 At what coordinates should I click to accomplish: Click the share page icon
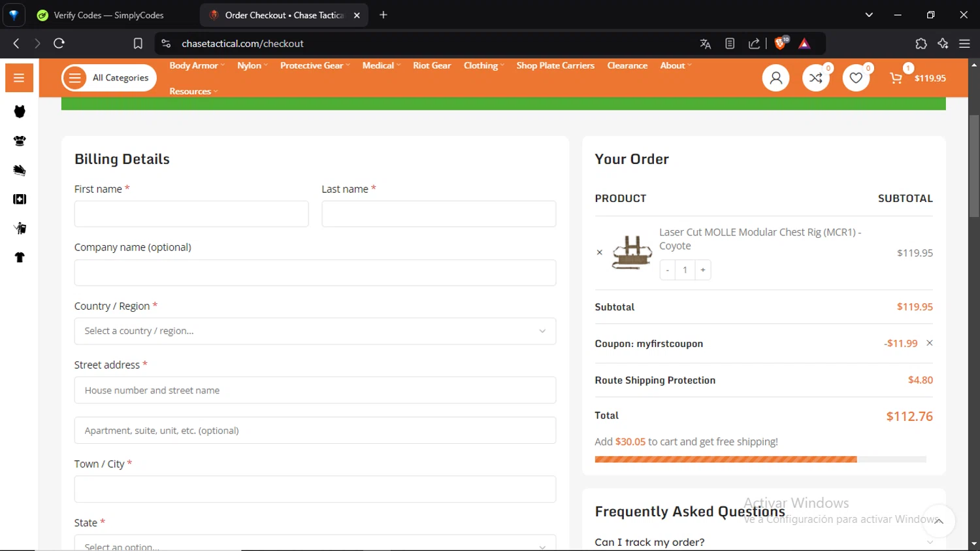[x=754, y=44]
